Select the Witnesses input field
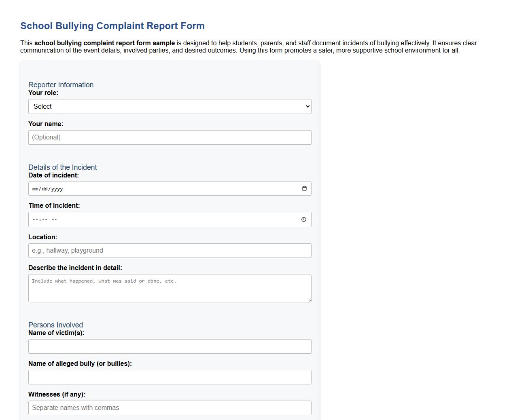Screen dimensions: 511x420 point(170,407)
